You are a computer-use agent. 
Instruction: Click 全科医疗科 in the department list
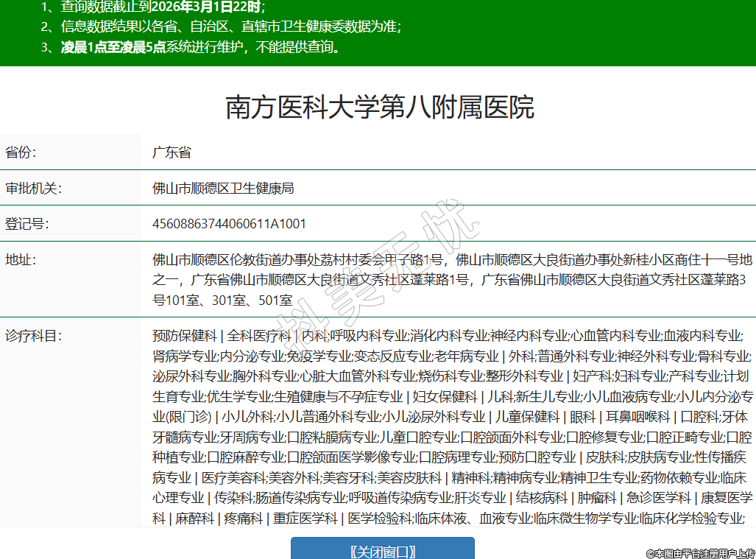[x=259, y=336]
